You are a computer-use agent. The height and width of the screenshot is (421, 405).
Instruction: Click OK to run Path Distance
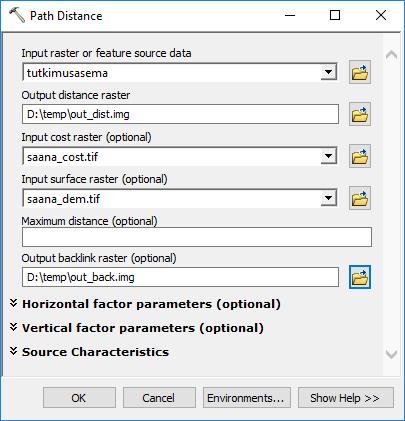(79, 398)
